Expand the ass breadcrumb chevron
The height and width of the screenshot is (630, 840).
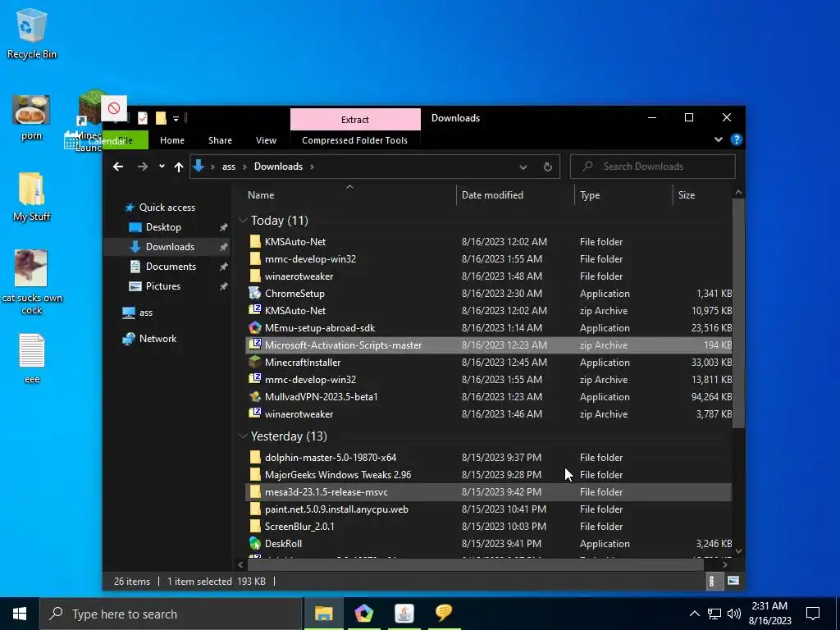click(244, 167)
